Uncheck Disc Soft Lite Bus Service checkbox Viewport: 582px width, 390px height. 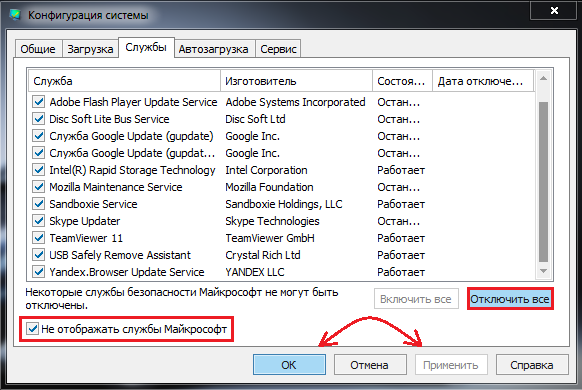pyautogui.click(x=38, y=119)
